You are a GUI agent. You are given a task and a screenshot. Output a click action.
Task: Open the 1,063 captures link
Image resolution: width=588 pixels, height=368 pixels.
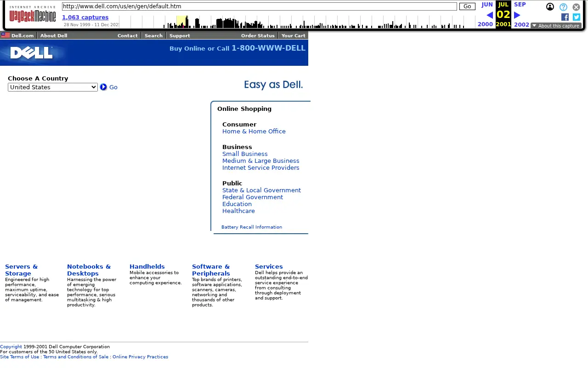tap(85, 17)
